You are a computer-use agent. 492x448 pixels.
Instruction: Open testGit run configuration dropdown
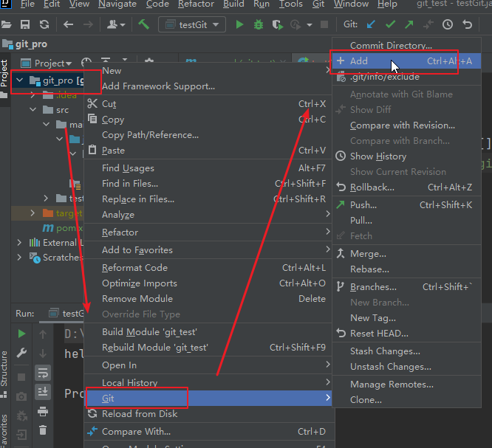(192, 24)
